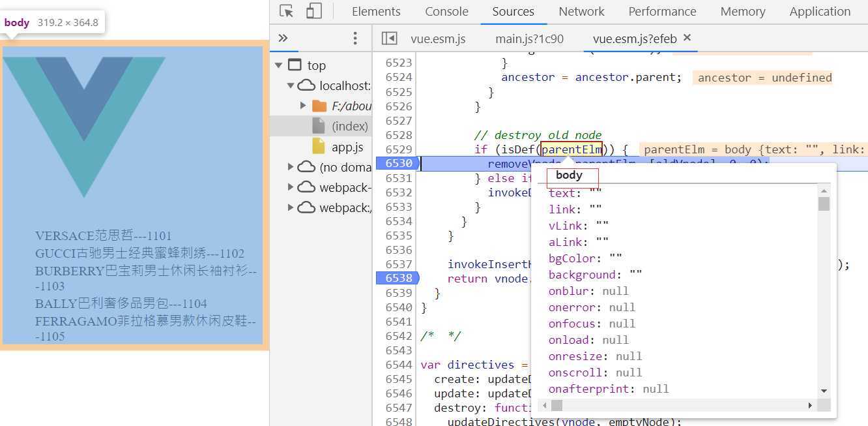The width and height of the screenshot is (868, 426).
Task: Toggle breakpoint on line 6530
Action: click(398, 164)
